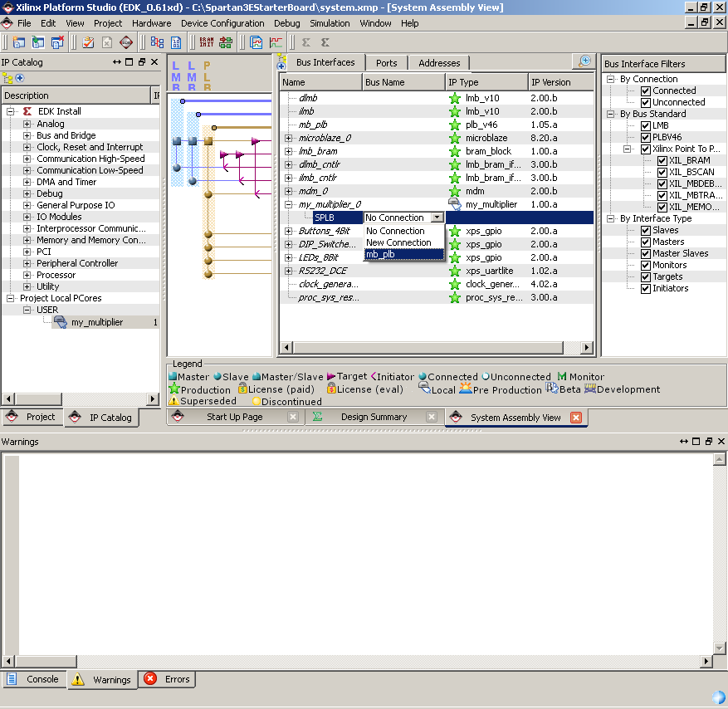Open the Simulation menu
Viewport: 728px width, 709px height.
(x=330, y=23)
